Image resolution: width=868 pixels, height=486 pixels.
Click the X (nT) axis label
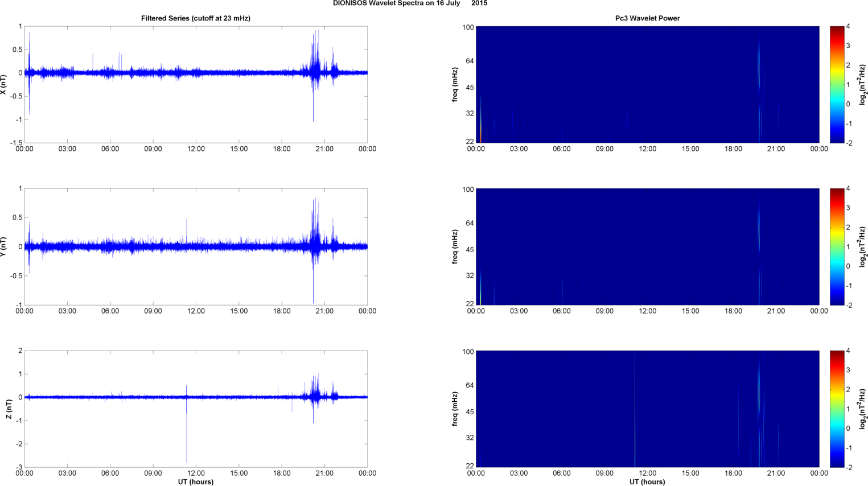tap(4, 84)
